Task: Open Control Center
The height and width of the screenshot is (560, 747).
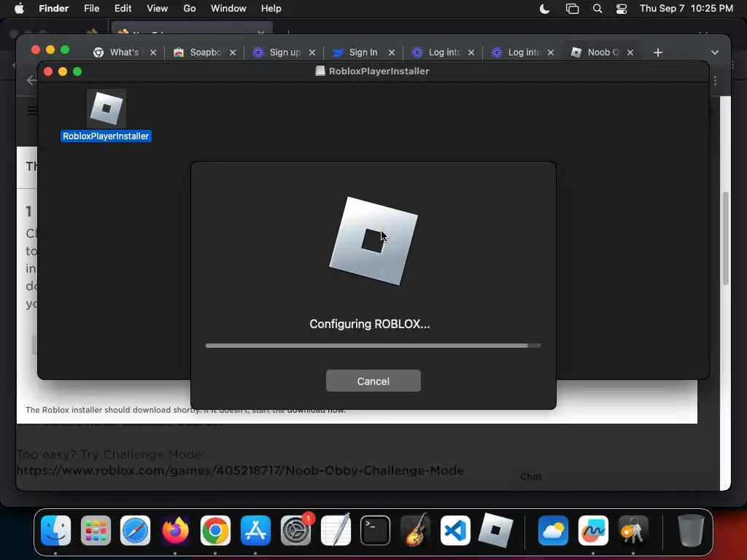Action: click(622, 9)
